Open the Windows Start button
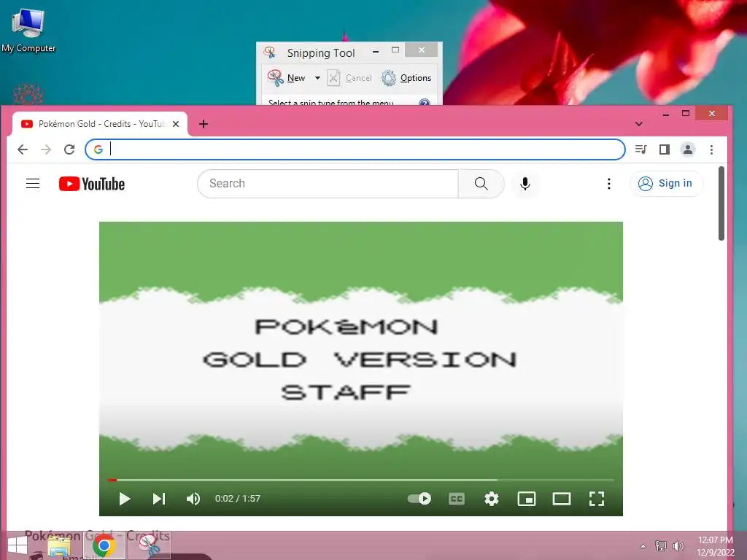The image size is (747, 560). (x=18, y=545)
